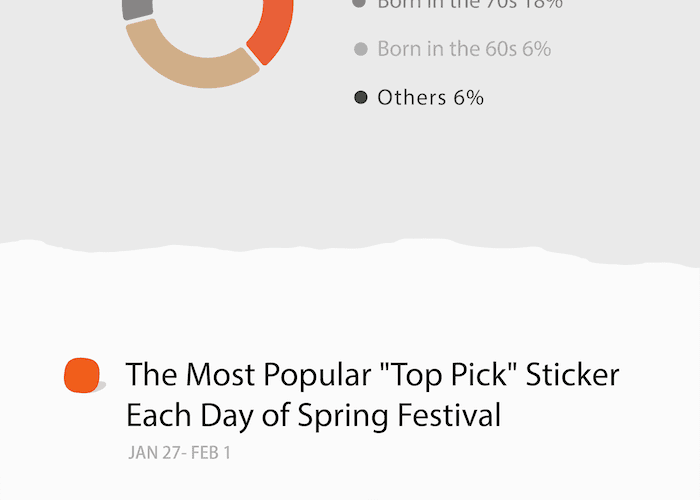This screenshot has height=500, width=700.
Task: Click the light gray dot beside Born in the 60s
Action: point(361,48)
